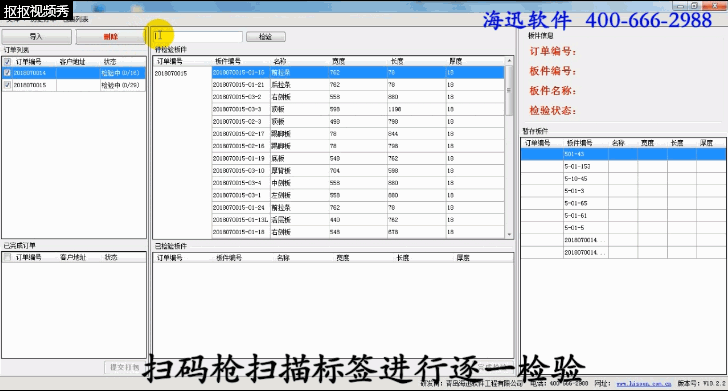
Task: Toggle the select-all checkbox in 订单列表 header
Action: coord(7,62)
